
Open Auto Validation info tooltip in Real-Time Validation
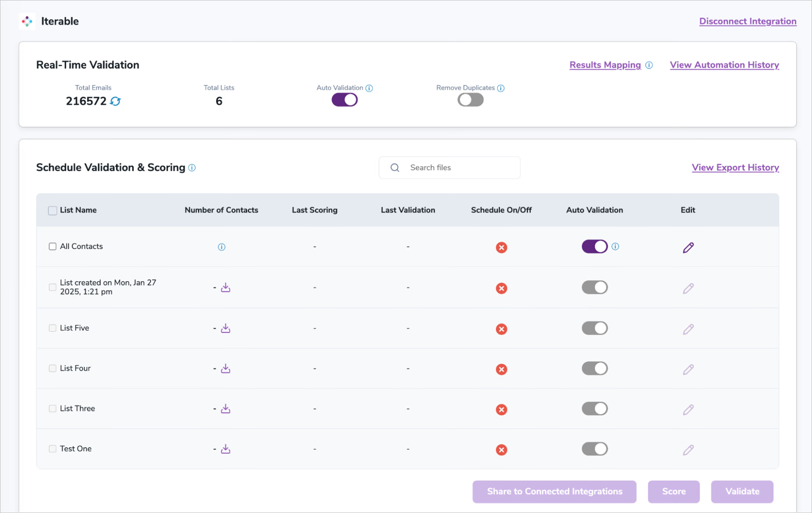click(x=369, y=88)
